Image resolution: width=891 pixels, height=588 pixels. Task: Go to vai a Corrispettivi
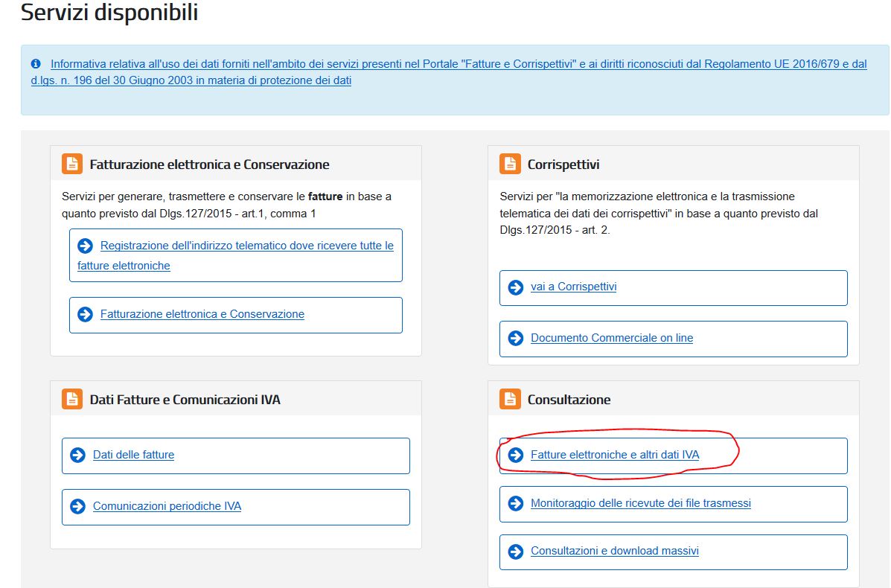click(x=573, y=287)
